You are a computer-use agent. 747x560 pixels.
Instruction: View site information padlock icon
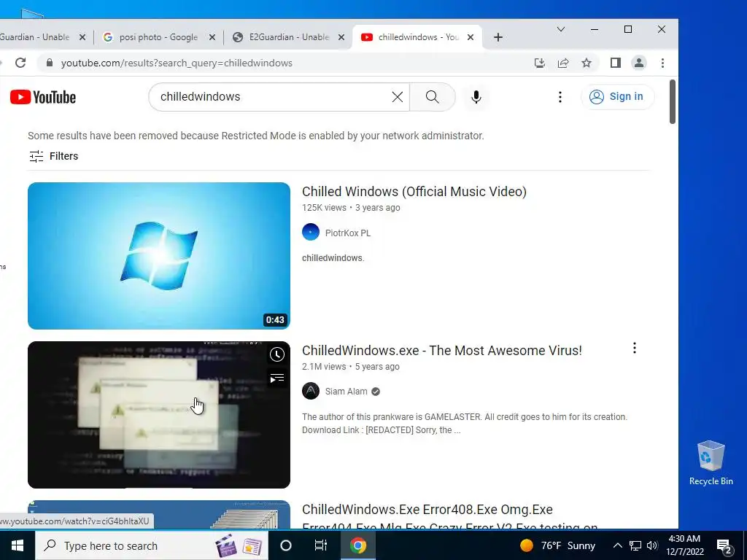[50, 63]
